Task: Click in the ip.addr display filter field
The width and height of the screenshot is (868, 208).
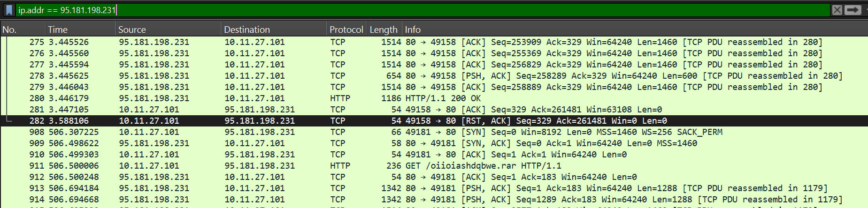Action: [x=422, y=10]
